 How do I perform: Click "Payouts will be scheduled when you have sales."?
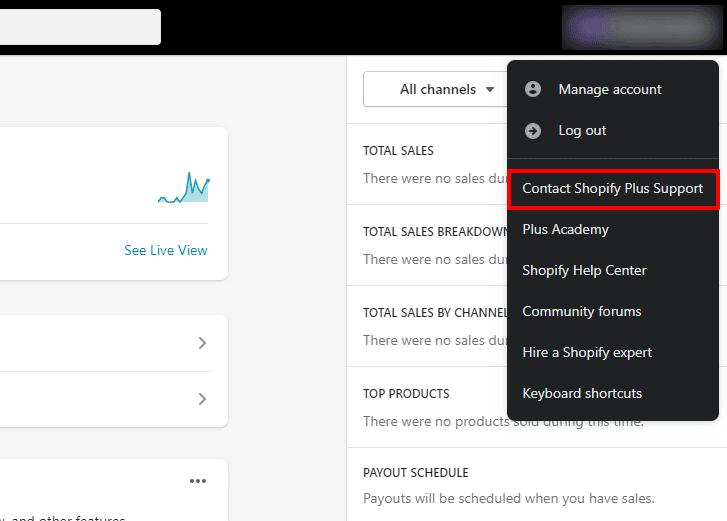pos(509,499)
